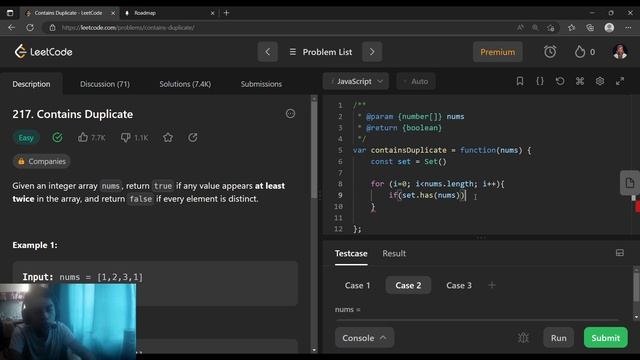Viewport: 640px width, 360px height.
Task: Switch to the Testcase tab
Action: (x=351, y=253)
